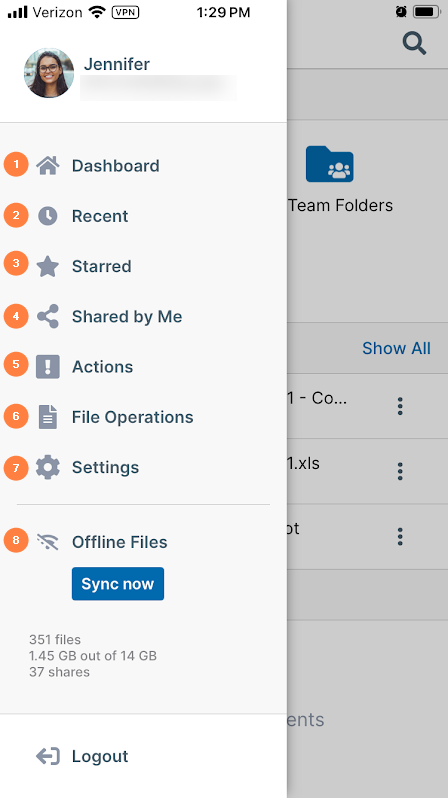The image size is (448, 798).
Task: Click the Show All link
Action: pos(396,348)
